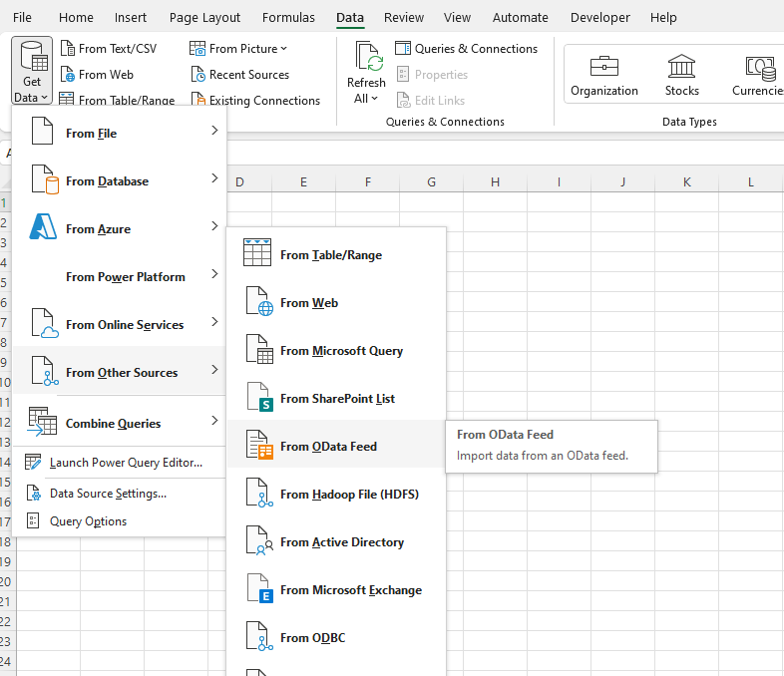784x676 pixels.
Task: Expand the From File submenu arrow
Action: coord(214,131)
